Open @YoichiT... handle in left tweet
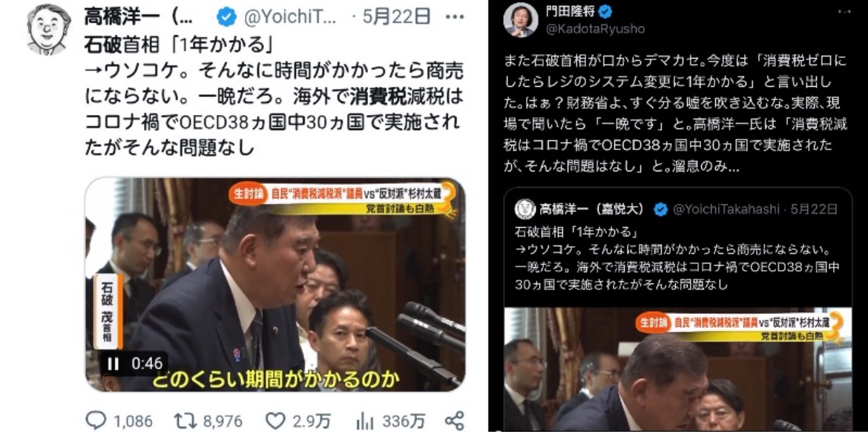Image resolution: width=868 pixels, height=440 pixels. [x=291, y=18]
